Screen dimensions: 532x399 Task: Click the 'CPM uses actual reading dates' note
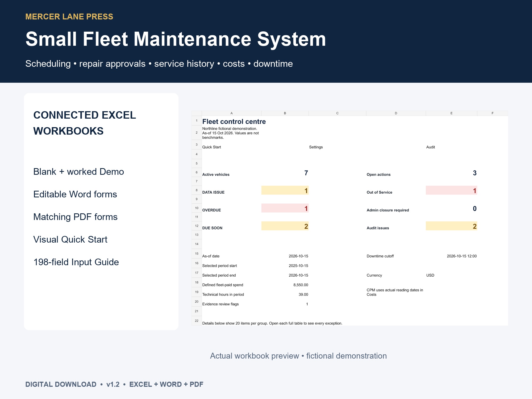(x=395, y=292)
